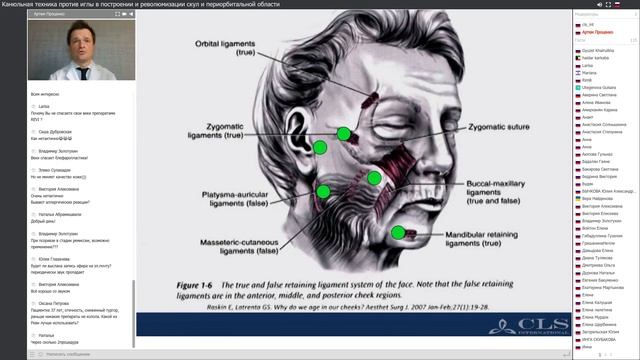The height and width of the screenshot is (360, 640).
Task: Enter fullscreen mode from top bar
Action: (x=608, y=4)
